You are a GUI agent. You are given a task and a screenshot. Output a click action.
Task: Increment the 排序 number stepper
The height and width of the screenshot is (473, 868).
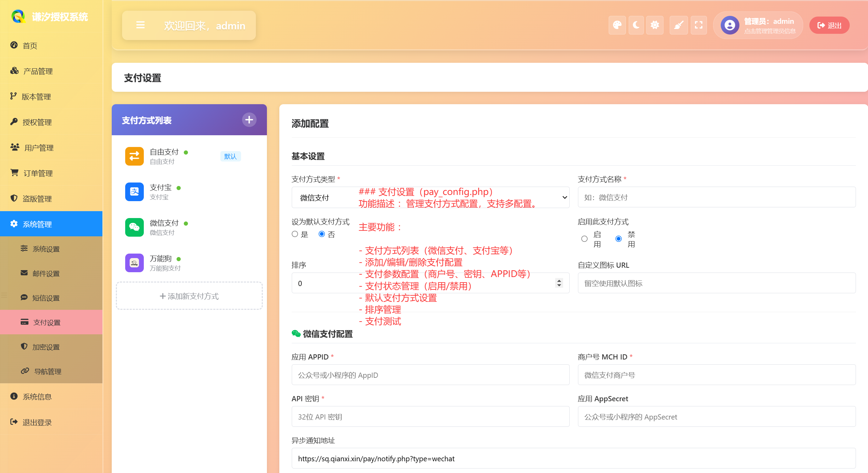559,280
